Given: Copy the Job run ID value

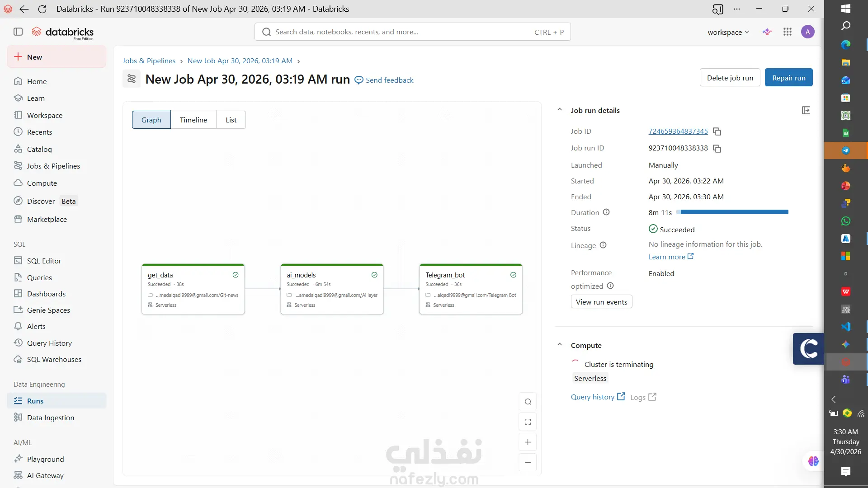Looking at the screenshot, I should pyautogui.click(x=717, y=149).
